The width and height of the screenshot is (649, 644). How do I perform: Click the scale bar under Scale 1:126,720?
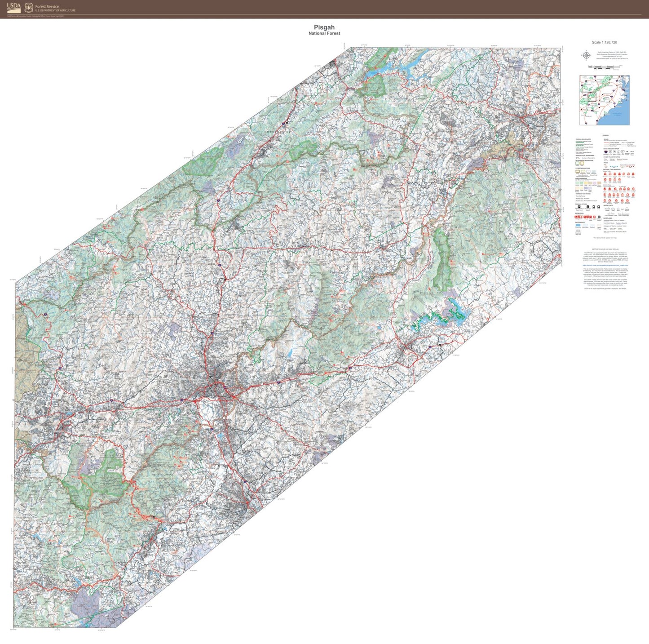pos(604,67)
